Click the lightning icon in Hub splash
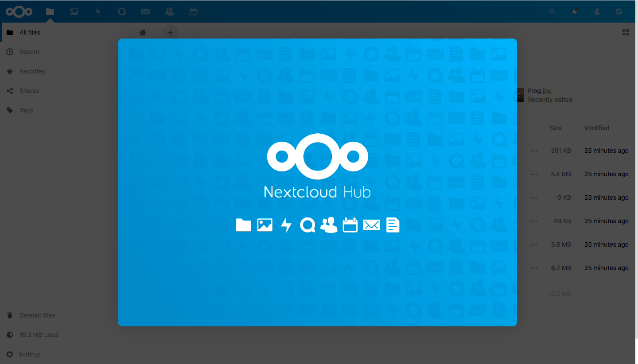638x364 pixels. click(x=286, y=225)
